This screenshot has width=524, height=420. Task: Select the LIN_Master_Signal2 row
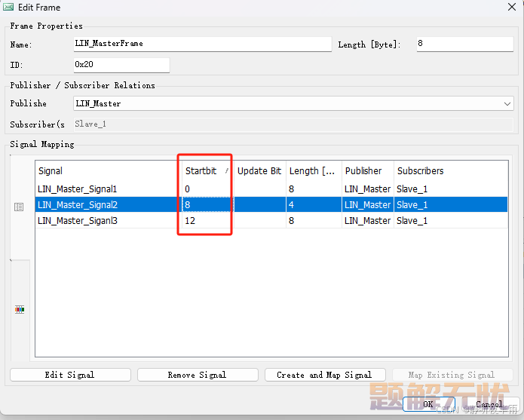pos(271,204)
